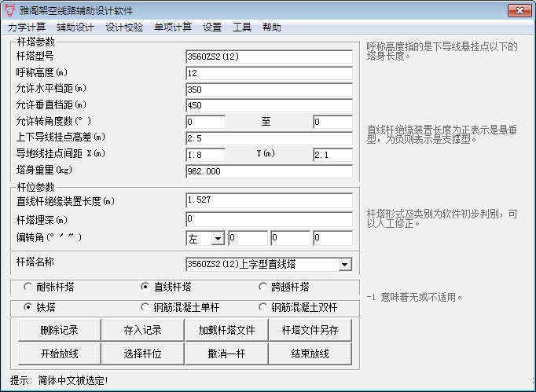This screenshot has width=536, height=392.
Task: Click the 撤消一杆 button
Action: (x=227, y=354)
